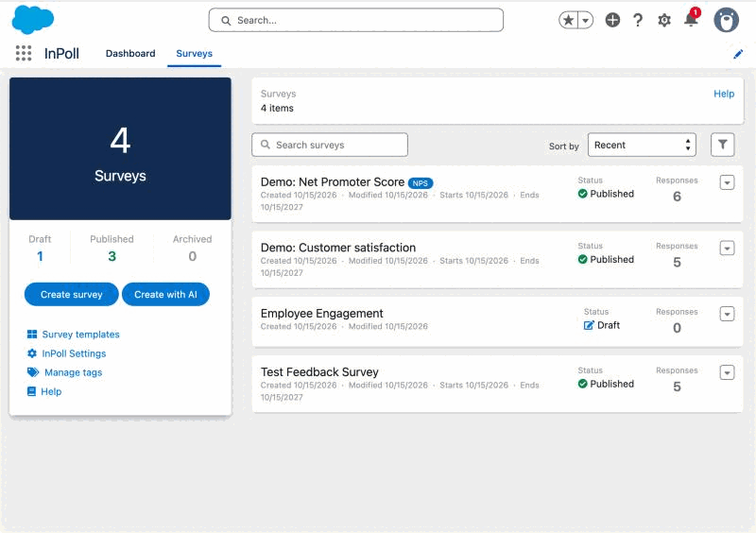Click responses count 5 for Test Feedback Survey
This screenshot has height=533, width=756.
[677, 387]
